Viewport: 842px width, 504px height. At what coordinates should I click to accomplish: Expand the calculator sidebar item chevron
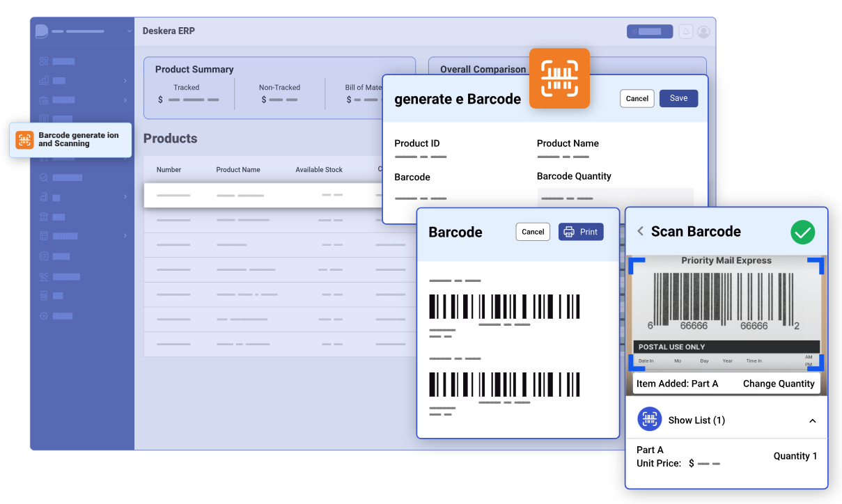(x=125, y=236)
